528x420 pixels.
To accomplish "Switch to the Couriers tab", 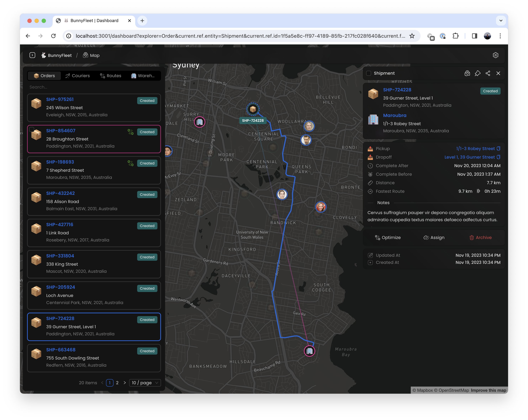I will pyautogui.click(x=78, y=76).
